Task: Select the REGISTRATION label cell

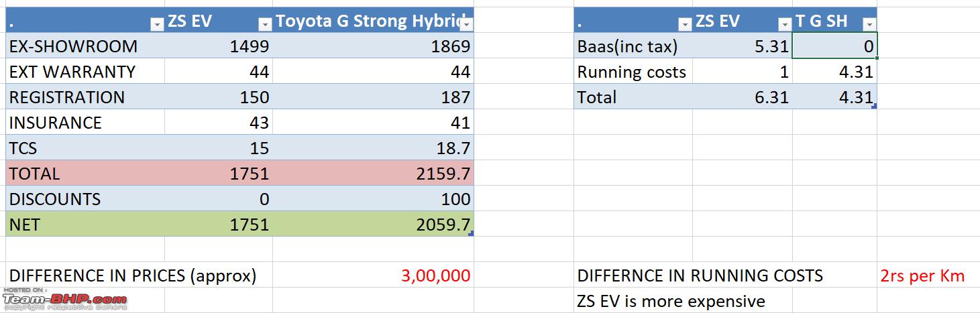Action: (x=85, y=97)
